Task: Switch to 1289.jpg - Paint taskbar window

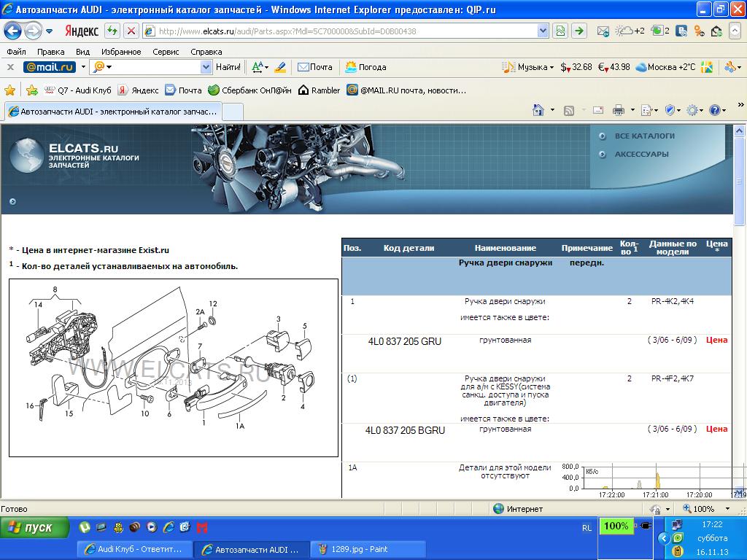Action: click(x=367, y=549)
